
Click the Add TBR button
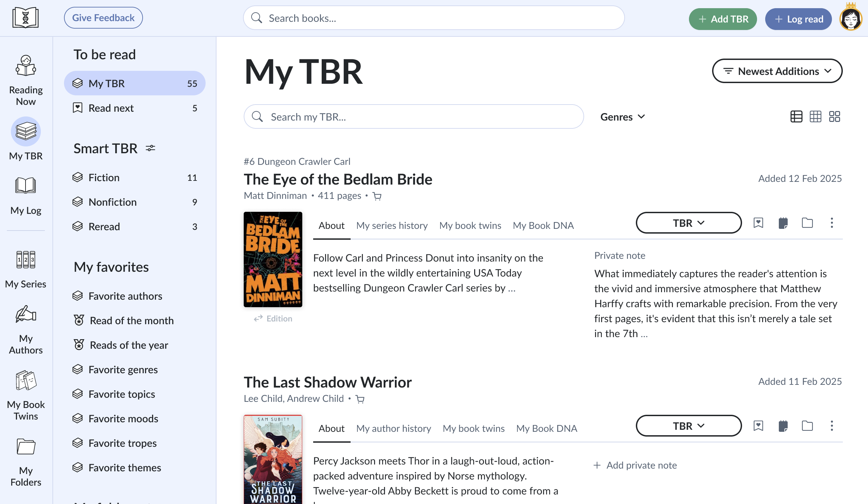723,19
